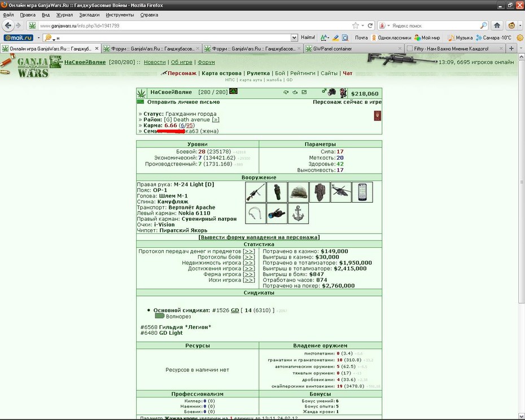Screen dimensions: 525x420
Task: Click the black syndicate badge after 280/280
Action: [233, 91]
